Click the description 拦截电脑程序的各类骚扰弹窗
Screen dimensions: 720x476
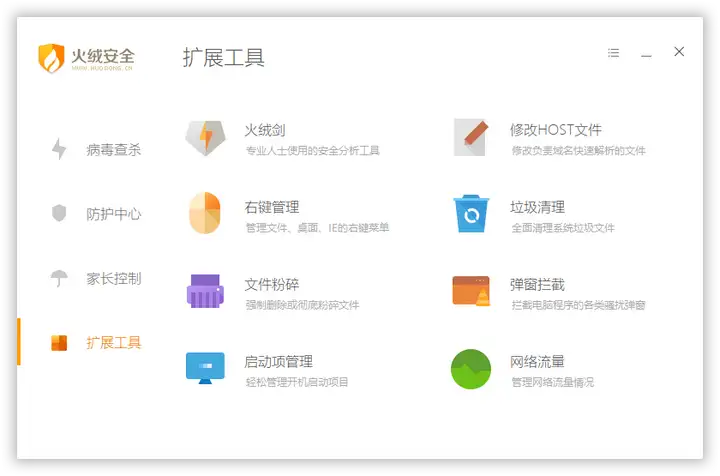579,305
